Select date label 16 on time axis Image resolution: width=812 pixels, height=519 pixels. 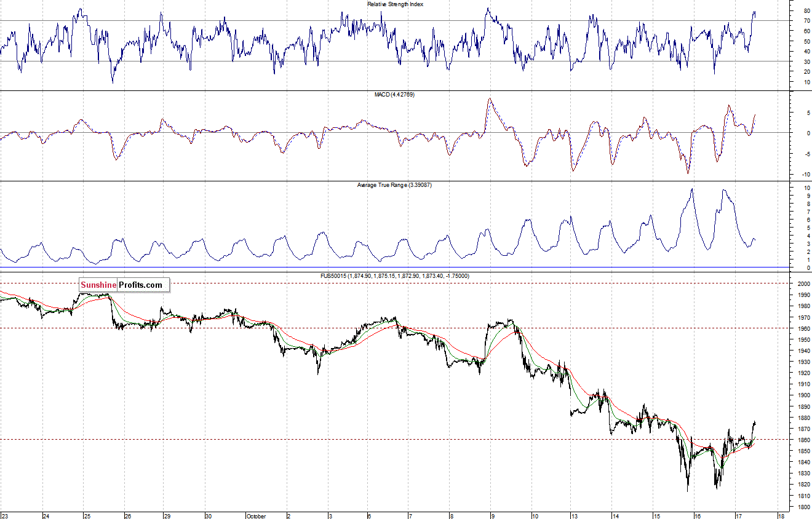tap(698, 516)
